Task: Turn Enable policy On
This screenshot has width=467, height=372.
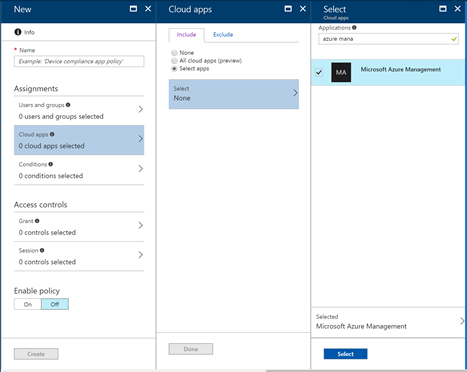Action: pos(28,304)
